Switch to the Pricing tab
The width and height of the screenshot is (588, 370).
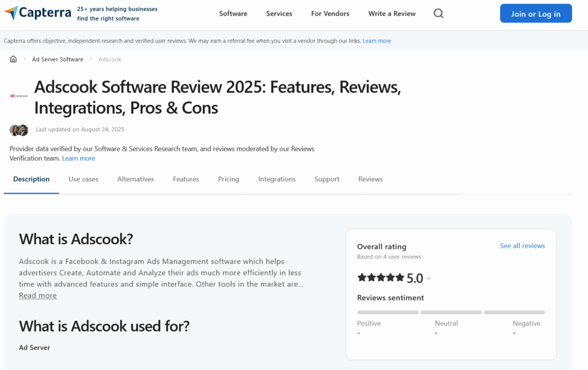pos(229,179)
